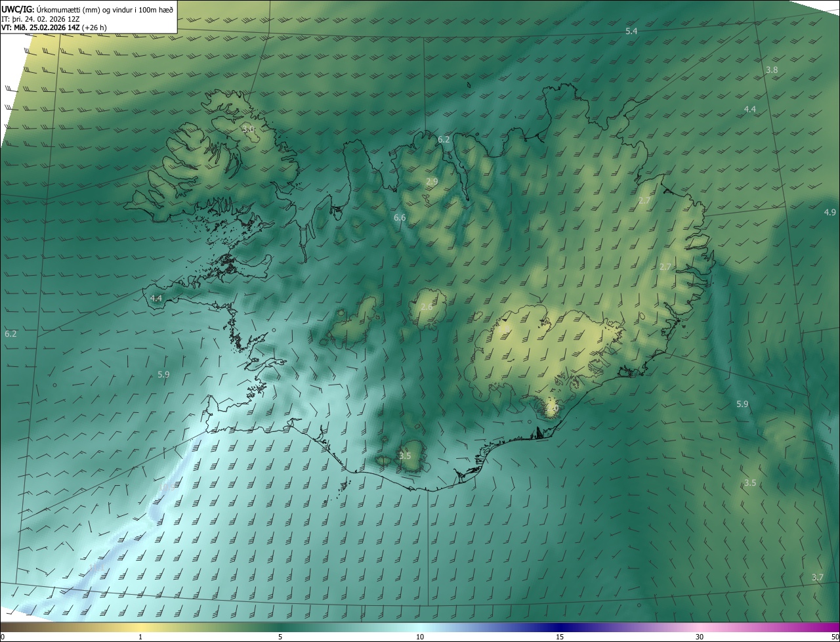Click the 4.4 value on Snæfellsnes peninsula
Viewport: 840px width, 642px height.
(156, 298)
